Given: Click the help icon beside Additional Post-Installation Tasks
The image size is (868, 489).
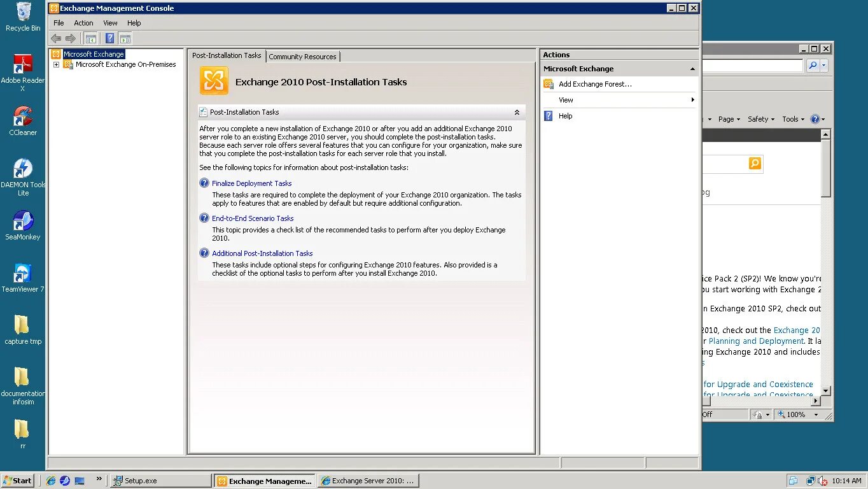Looking at the screenshot, I should click(x=204, y=253).
